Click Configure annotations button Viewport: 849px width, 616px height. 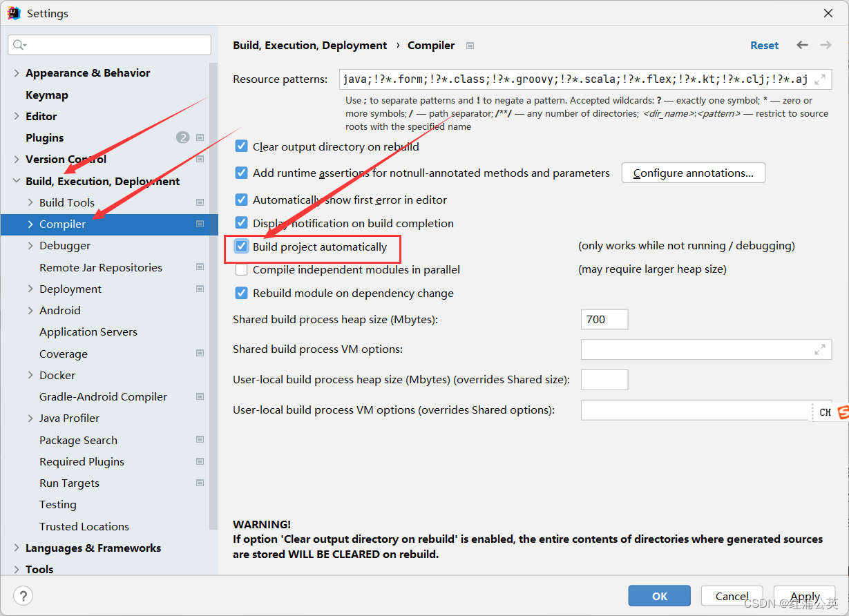tap(694, 173)
